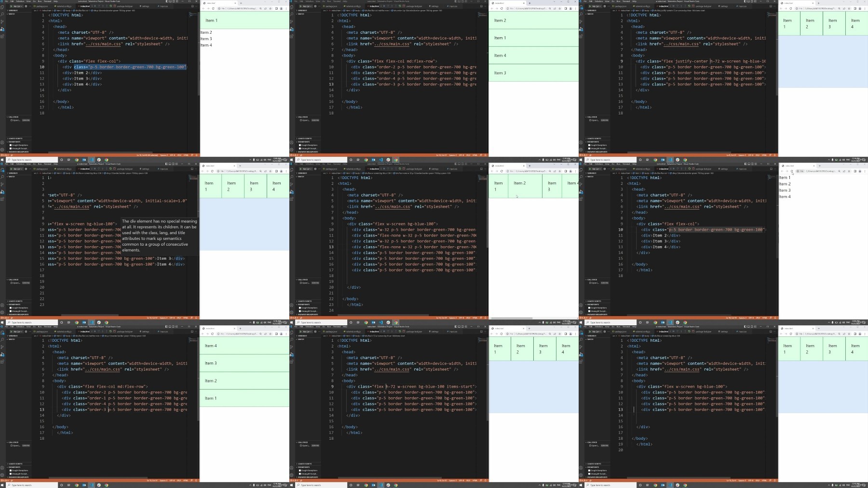
Task: Reload the page in the top-left browser window
Action: pos(213,8)
